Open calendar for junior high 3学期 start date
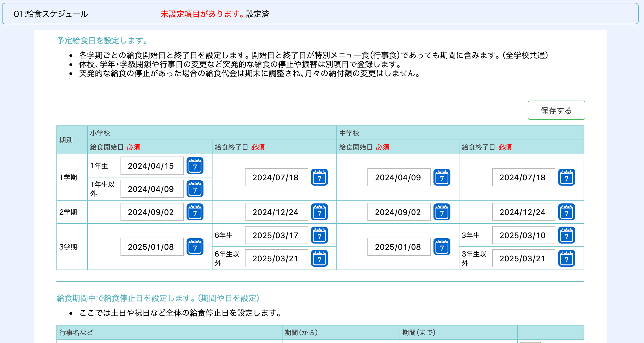Viewport: 644px width, 343px height. (442, 247)
